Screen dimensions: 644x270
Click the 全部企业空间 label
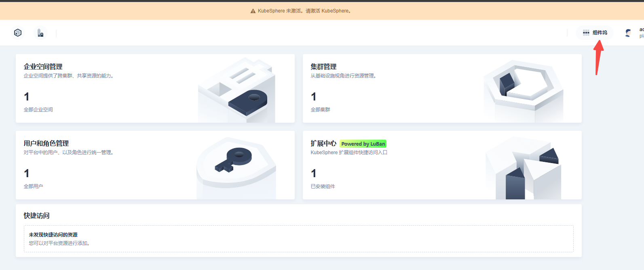[38, 110]
